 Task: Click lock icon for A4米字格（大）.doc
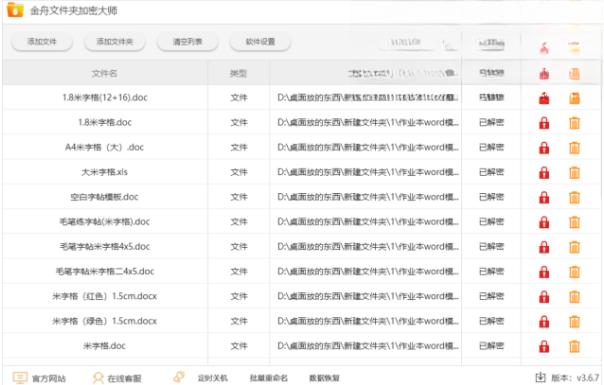[x=544, y=148]
